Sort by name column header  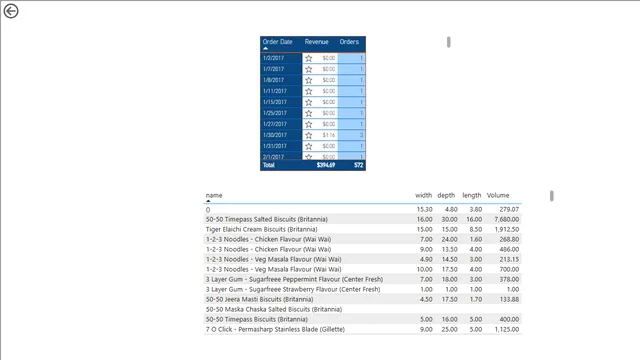tap(214, 196)
